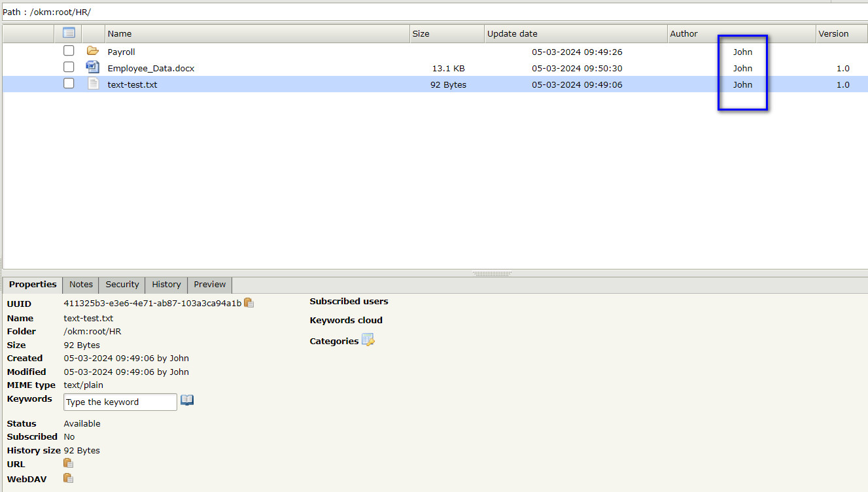Click the Payroll folder icon
The width and height of the screenshot is (868, 492).
[93, 51]
